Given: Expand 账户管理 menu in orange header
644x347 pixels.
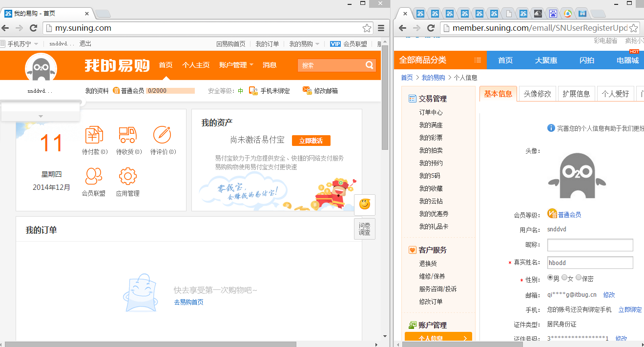Looking at the screenshot, I should click(x=237, y=65).
